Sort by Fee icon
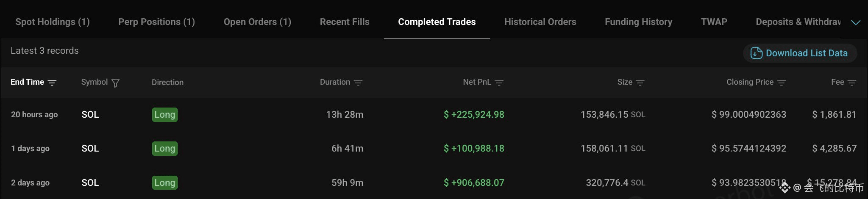The height and width of the screenshot is (199, 868). pyautogui.click(x=852, y=83)
